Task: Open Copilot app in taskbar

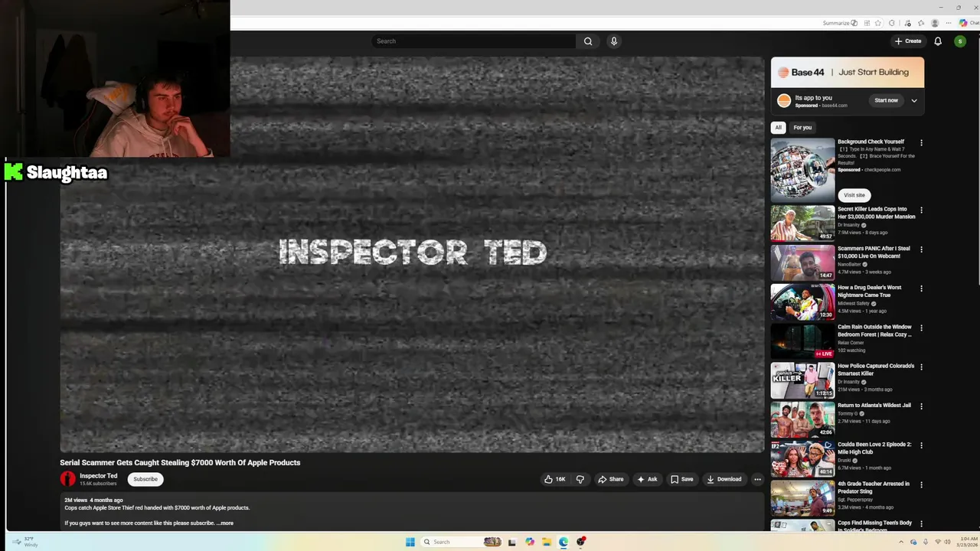Action: 530,542
